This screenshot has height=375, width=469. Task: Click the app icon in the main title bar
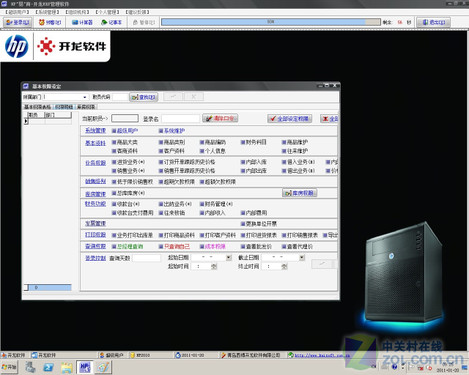click(x=4, y=4)
